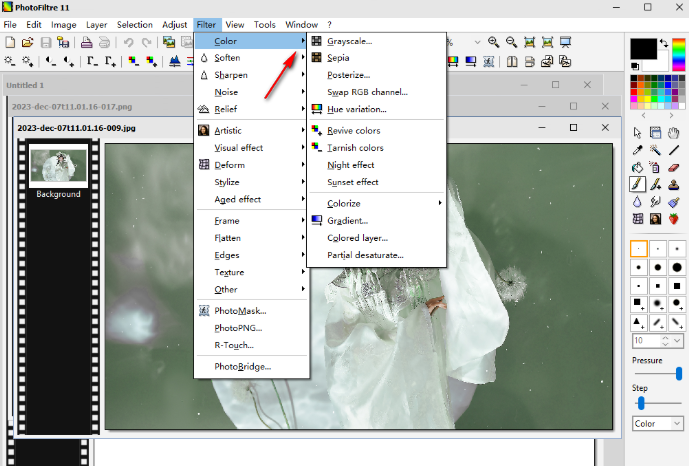
Task: Show next palette colors arrow
Action: click(x=671, y=115)
